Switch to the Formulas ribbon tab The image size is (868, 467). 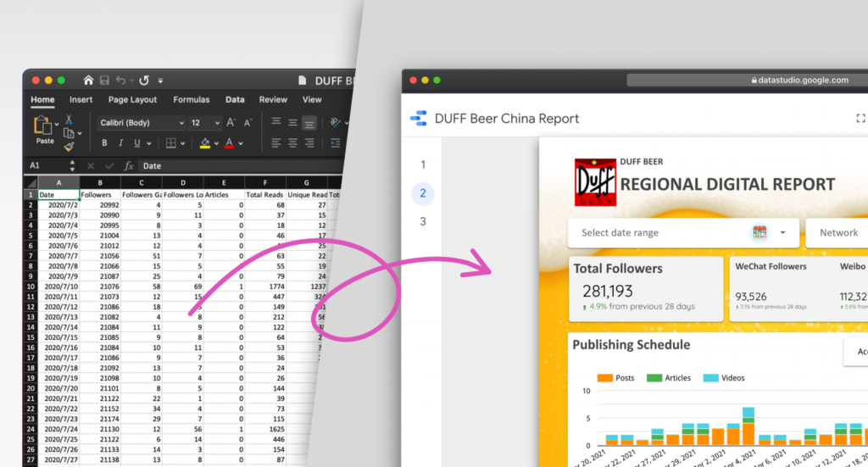[x=191, y=99]
